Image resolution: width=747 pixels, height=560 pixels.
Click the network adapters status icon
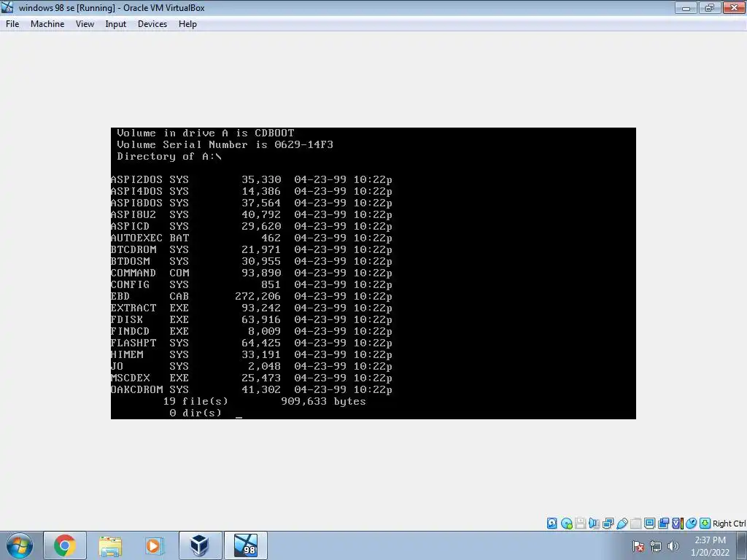(608, 524)
